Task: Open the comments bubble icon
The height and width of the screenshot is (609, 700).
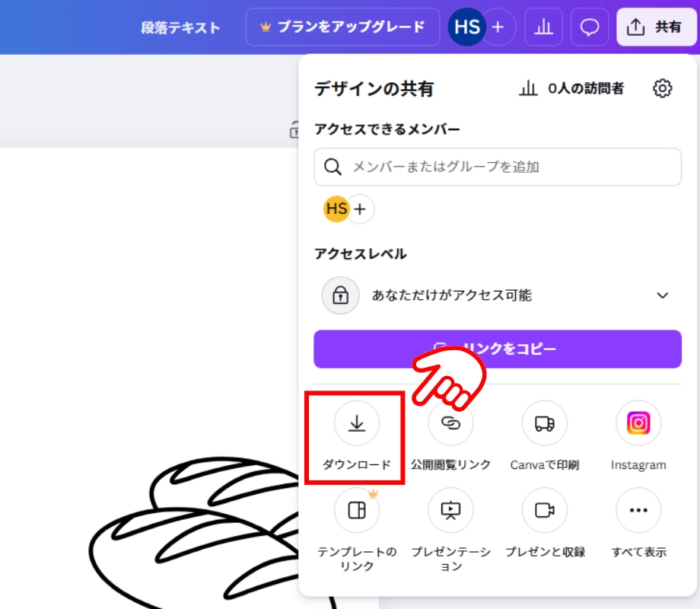Action: tap(590, 27)
